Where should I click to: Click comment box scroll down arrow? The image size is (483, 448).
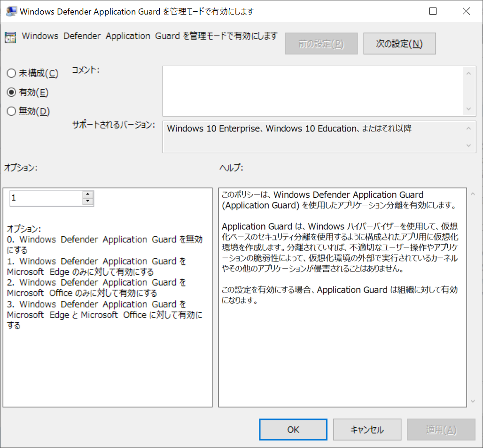(468, 109)
